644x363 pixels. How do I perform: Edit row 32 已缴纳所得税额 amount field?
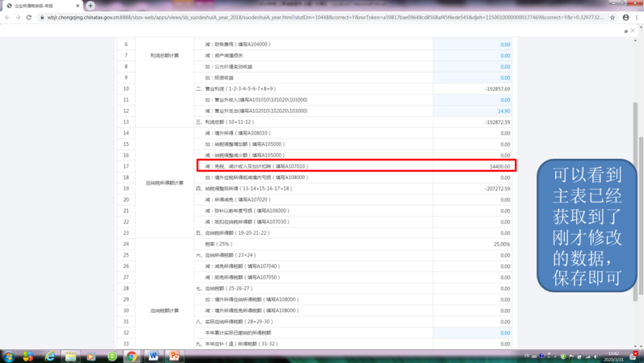click(x=472, y=333)
